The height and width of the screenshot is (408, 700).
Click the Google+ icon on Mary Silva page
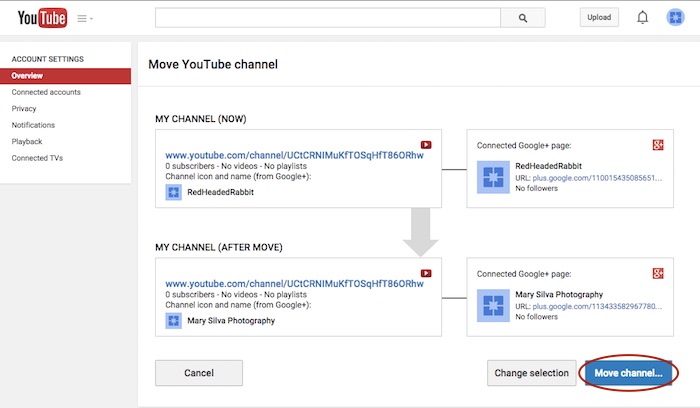(x=658, y=273)
